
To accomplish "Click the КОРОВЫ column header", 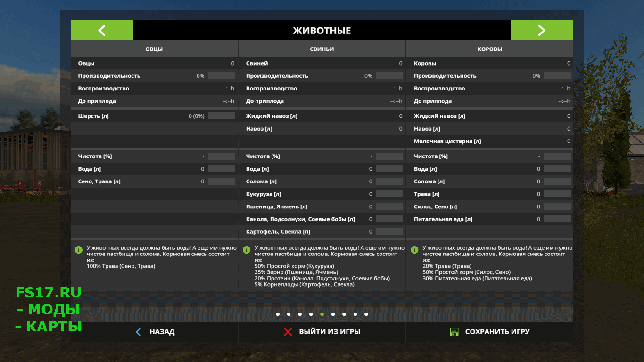I will click(x=490, y=49).
